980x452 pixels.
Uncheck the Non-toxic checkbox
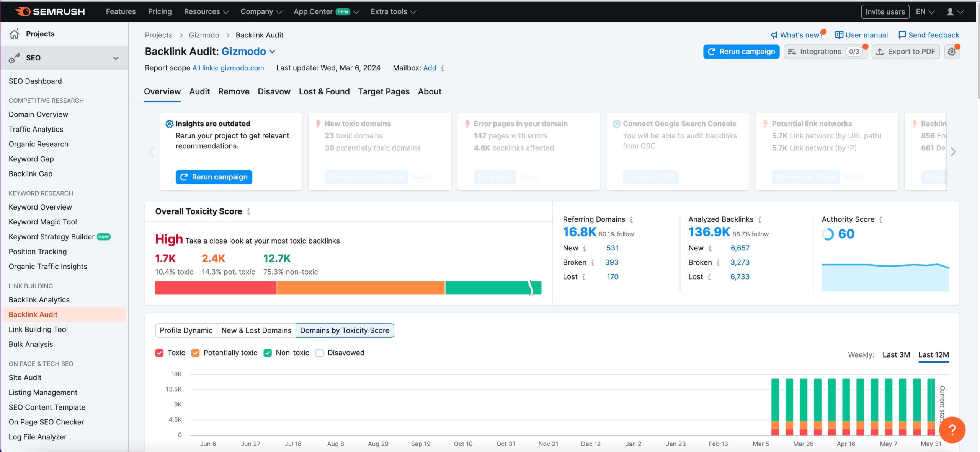(268, 353)
